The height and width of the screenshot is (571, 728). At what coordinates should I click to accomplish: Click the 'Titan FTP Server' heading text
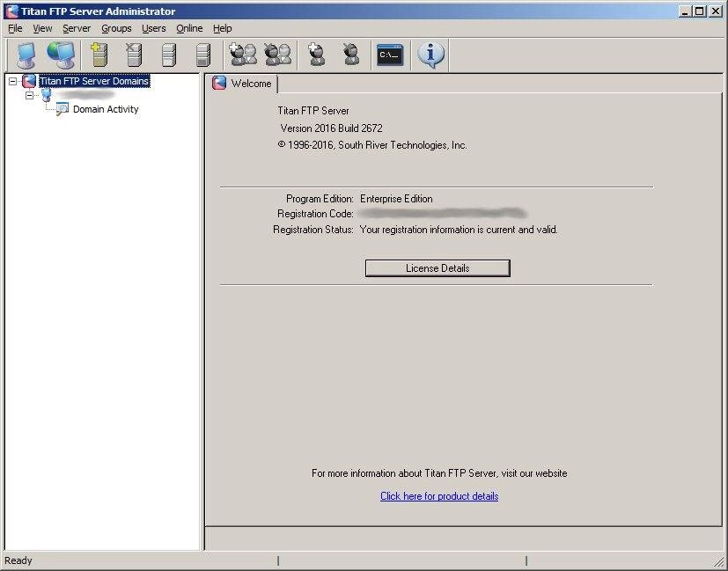[x=313, y=111]
